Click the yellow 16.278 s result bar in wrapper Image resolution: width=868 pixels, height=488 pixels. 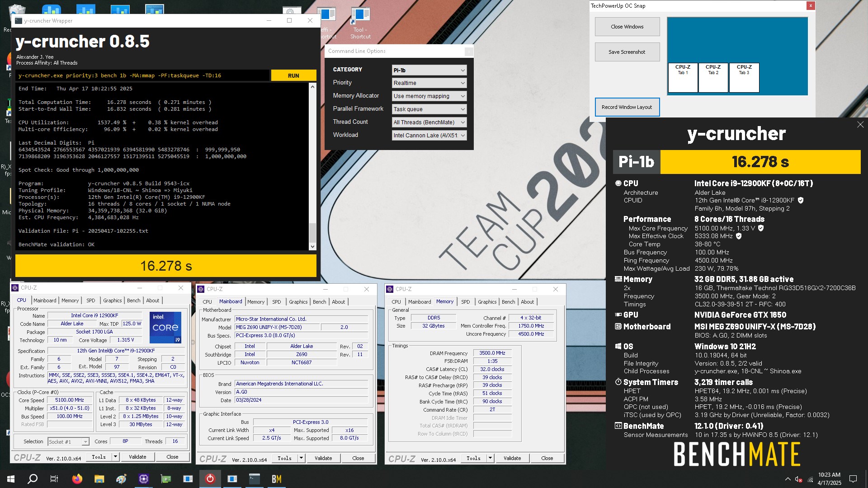pos(166,266)
